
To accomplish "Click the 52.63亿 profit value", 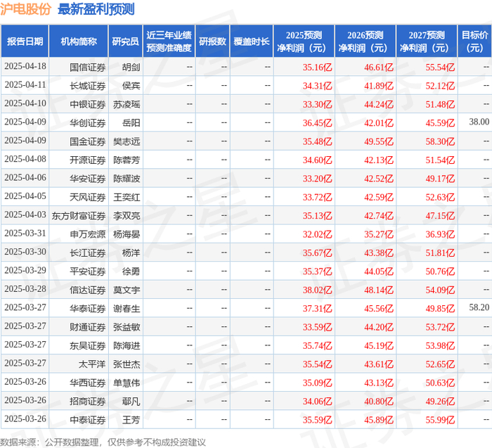I will click(440, 197).
